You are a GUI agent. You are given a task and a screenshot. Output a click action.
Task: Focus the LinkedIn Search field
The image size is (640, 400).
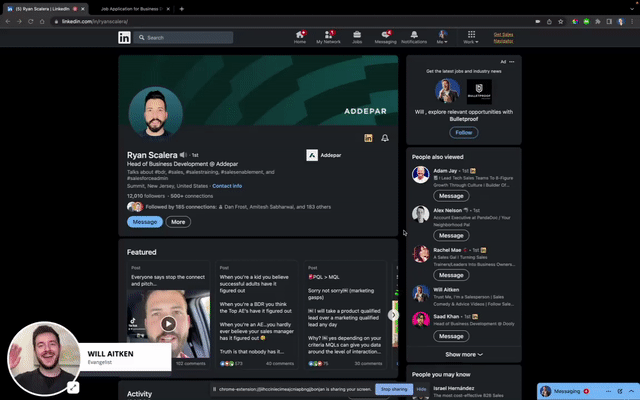pyautogui.click(x=183, y=38)
